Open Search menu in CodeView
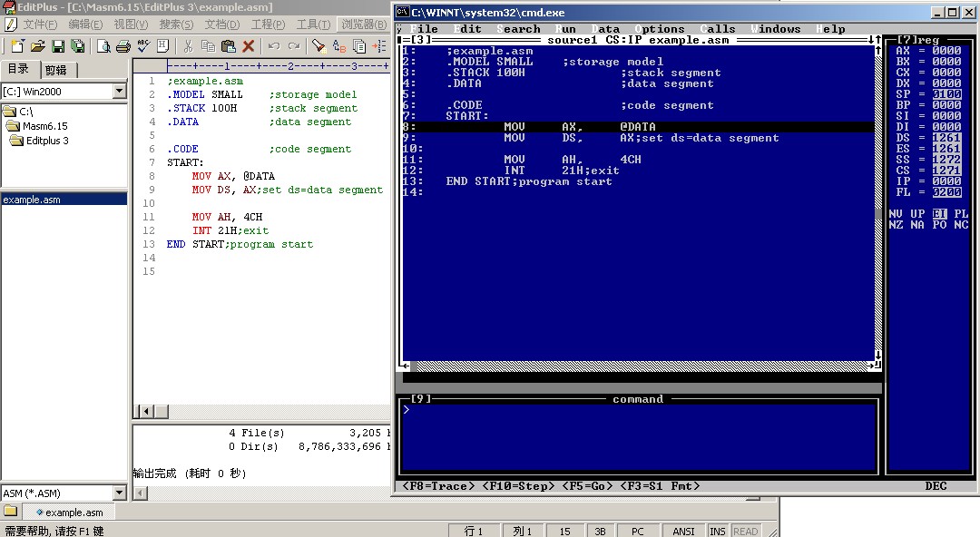The height and width of the screenshot is (537, 980). (518, 29)
